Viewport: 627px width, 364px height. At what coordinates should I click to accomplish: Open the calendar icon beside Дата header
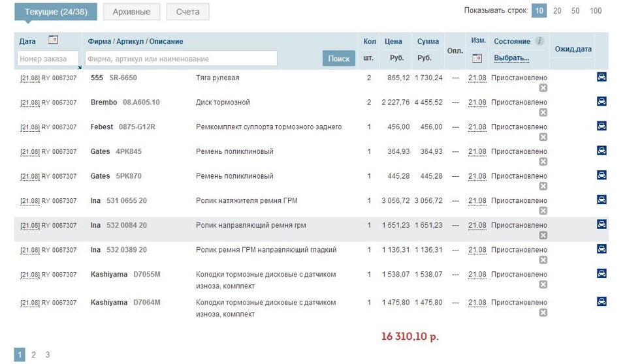pyautogui.click(x=54, y=40)
